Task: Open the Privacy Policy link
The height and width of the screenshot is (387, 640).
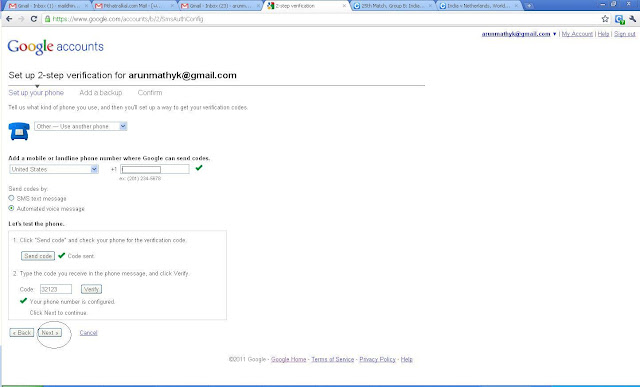Action: 378,359
